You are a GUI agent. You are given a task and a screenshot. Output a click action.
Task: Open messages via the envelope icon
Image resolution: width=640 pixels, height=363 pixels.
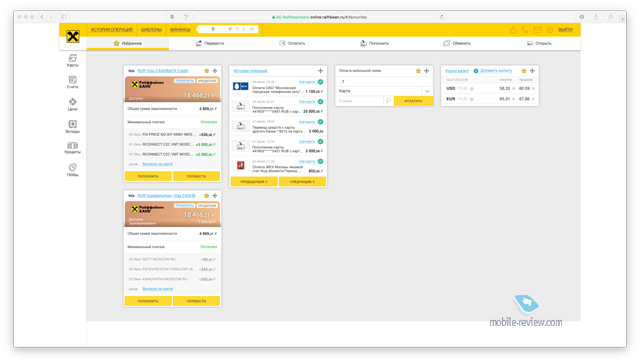point(537,30)
